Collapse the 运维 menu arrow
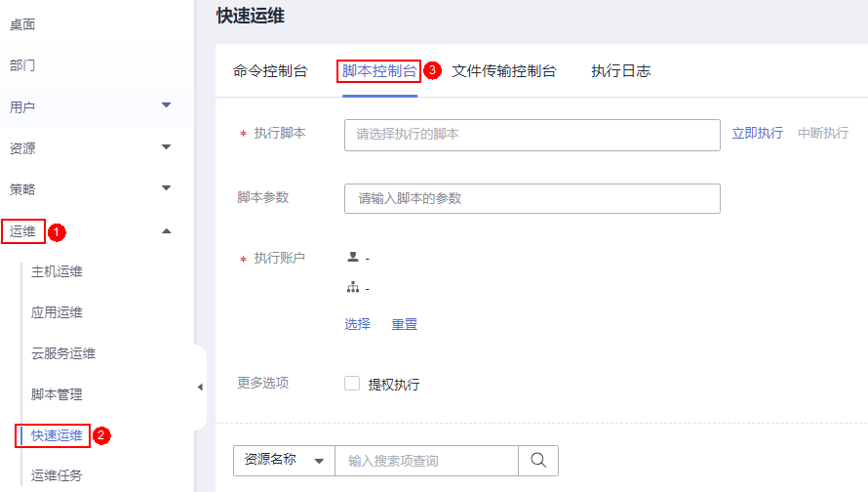868x492 pixels. (166, 230)
